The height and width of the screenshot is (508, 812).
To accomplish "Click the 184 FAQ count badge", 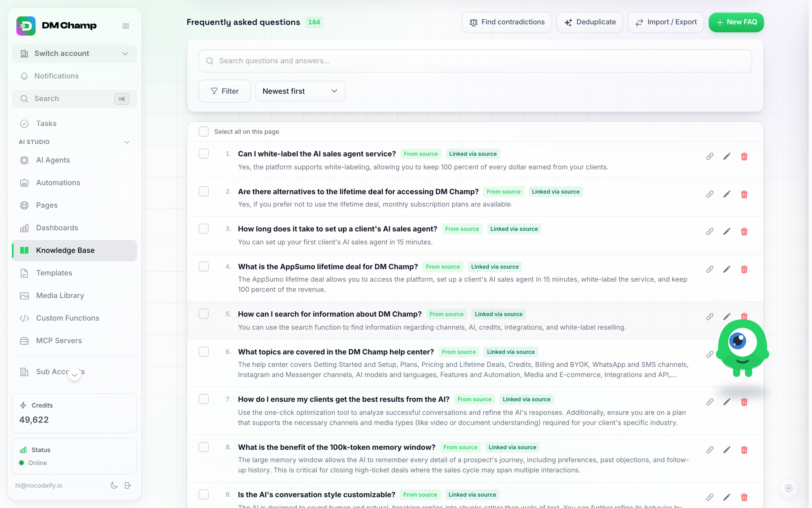I will [x=314, y=22].
